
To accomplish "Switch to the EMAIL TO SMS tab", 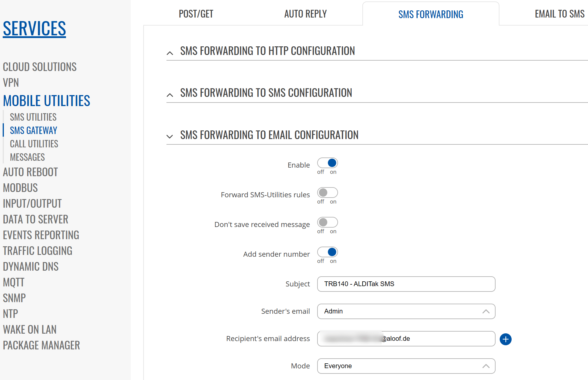I will 559,14.
